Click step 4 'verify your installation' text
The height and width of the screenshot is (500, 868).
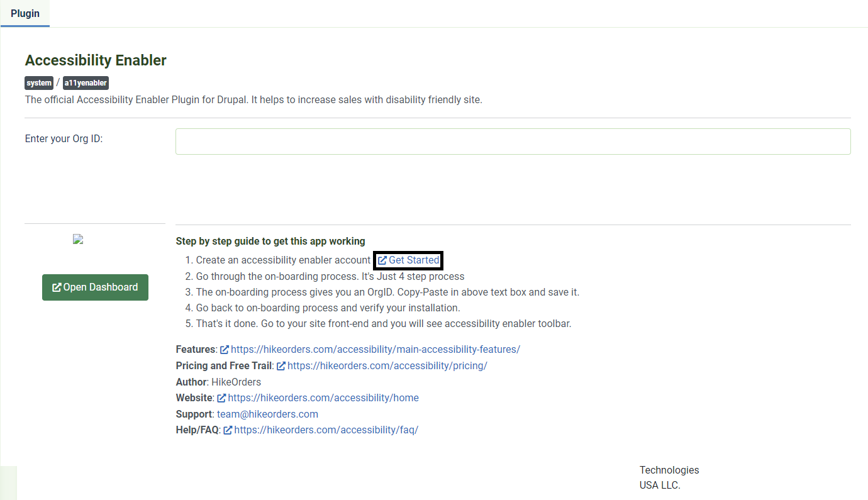(x=328, y=308)
